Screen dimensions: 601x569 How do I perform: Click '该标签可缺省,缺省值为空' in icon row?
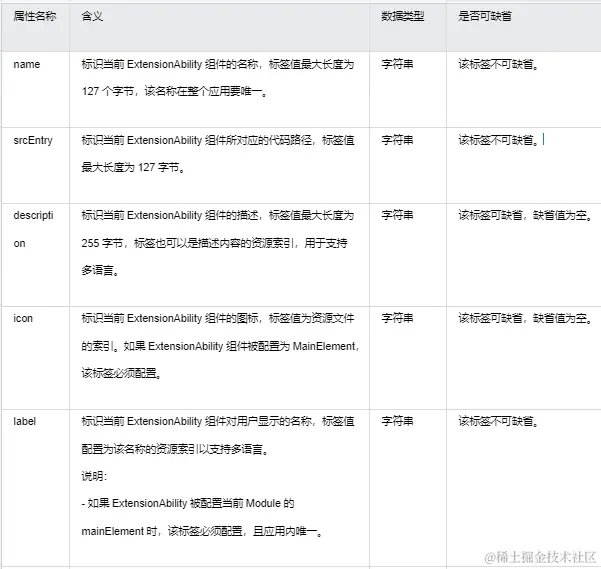tap(525, 318)
